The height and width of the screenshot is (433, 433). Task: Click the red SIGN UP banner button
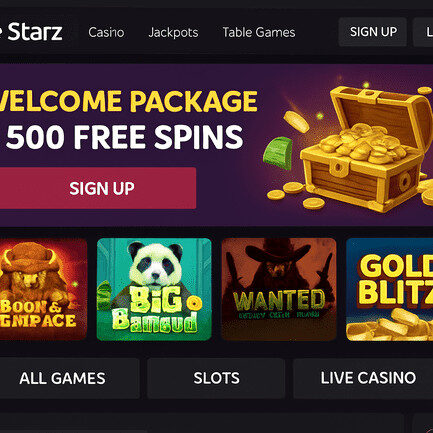[98, 188]
